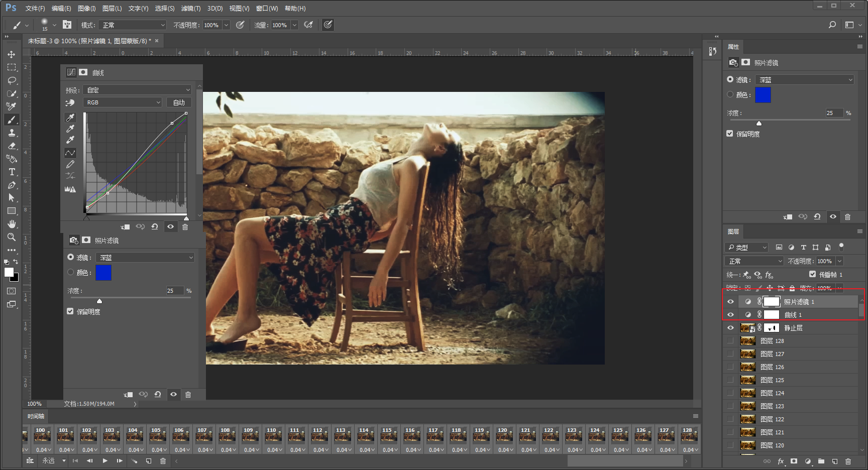Open the 滤镜(T) menu
Image resolution: width=868 pixels, height=470 pixels.
click(190, 9)
